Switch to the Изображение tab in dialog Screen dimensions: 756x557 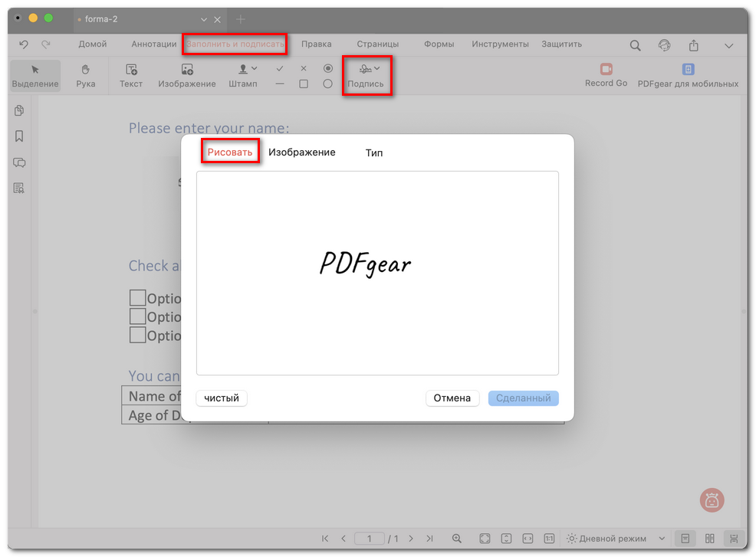(301, 152)
